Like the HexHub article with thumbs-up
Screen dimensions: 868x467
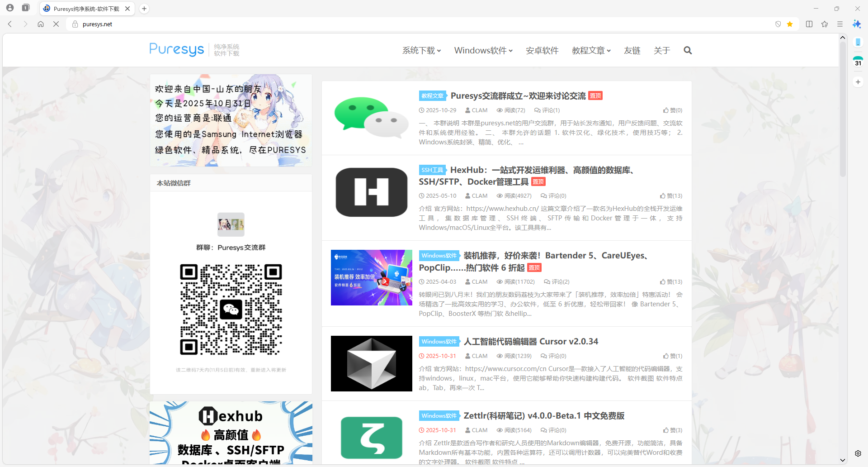(670, 196)
